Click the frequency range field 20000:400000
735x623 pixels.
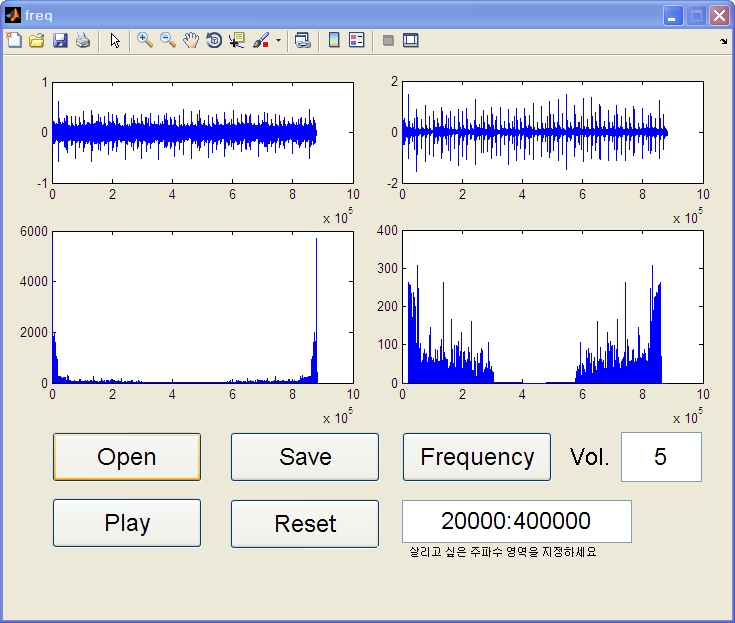click(517, 521)
